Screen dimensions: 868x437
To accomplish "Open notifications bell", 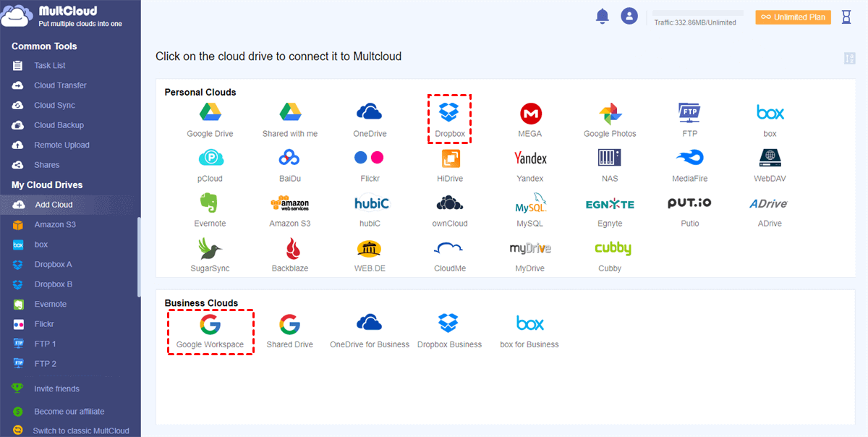I will (603, 17).
